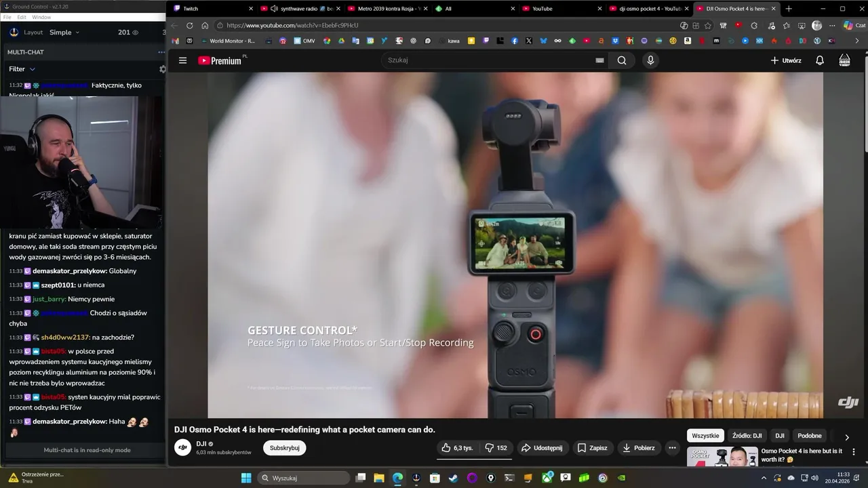Select the DJI filter chip
This screenshot has height=488, width=868.
click(x=780, y=436)
